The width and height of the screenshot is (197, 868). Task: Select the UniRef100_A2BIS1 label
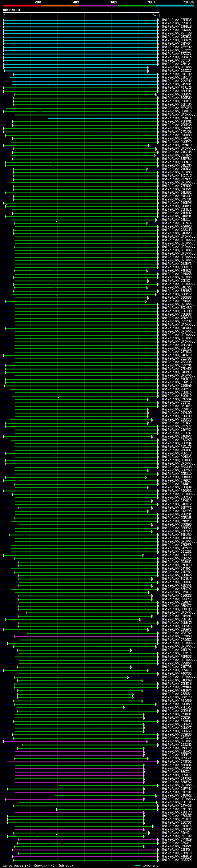point(177,803)
